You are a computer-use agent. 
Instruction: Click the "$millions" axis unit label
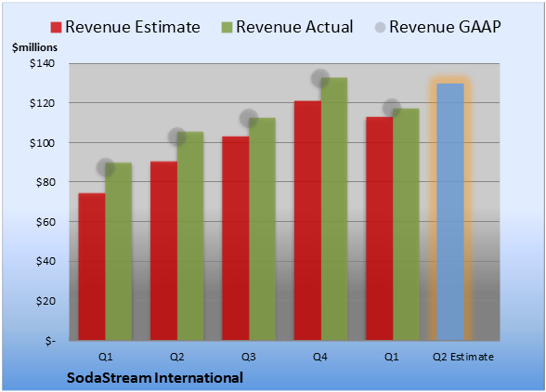pos(35,47)
